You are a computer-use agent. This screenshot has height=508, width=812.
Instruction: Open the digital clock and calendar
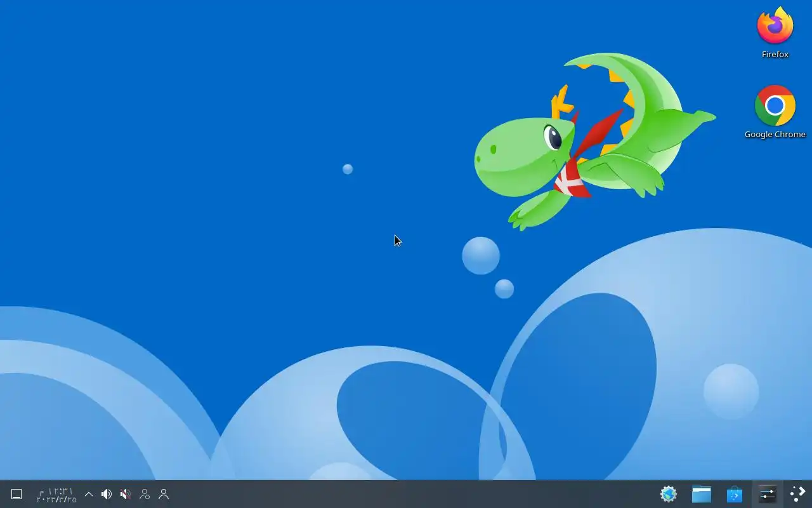[56, 495]
